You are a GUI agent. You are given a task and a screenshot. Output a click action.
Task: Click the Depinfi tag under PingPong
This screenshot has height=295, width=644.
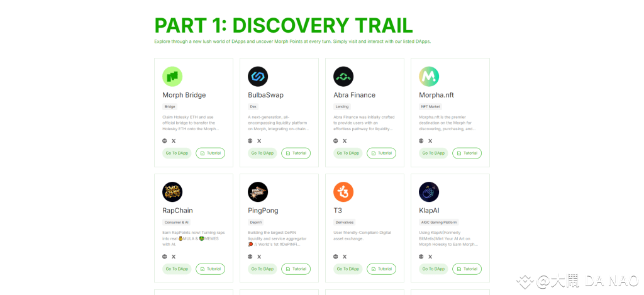pos(255,222)
